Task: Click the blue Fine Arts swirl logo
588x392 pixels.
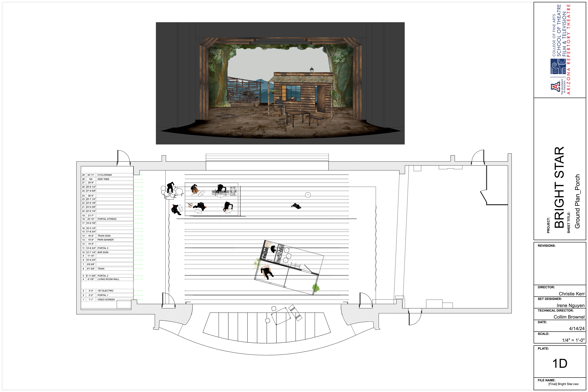Action: click(x=558, y=66)
